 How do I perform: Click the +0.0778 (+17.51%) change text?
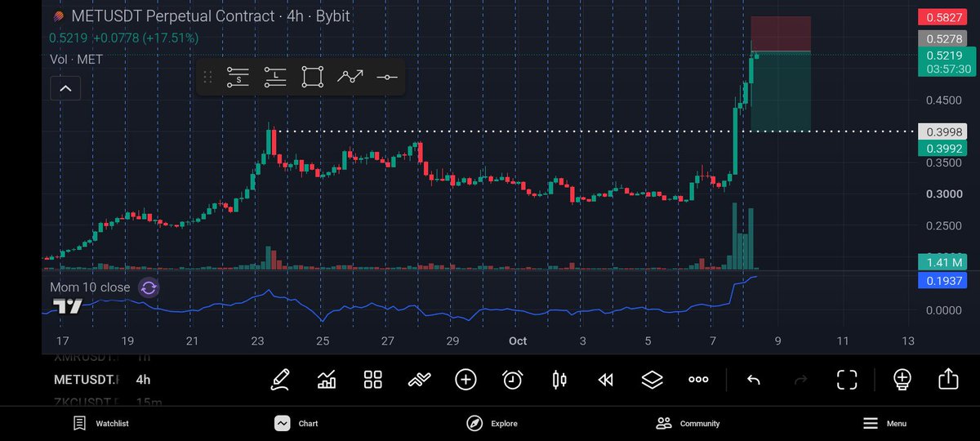(145, 38)
